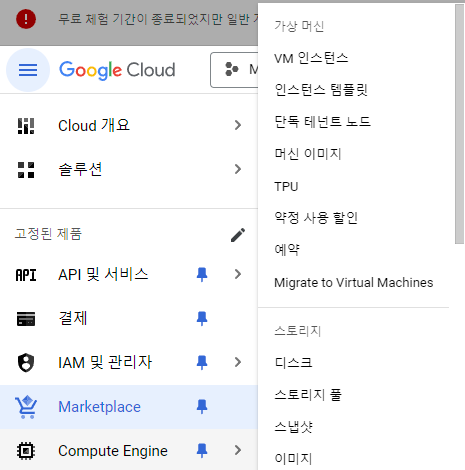
Task: Click the free trial ended banner text
Action: (158, 19)
